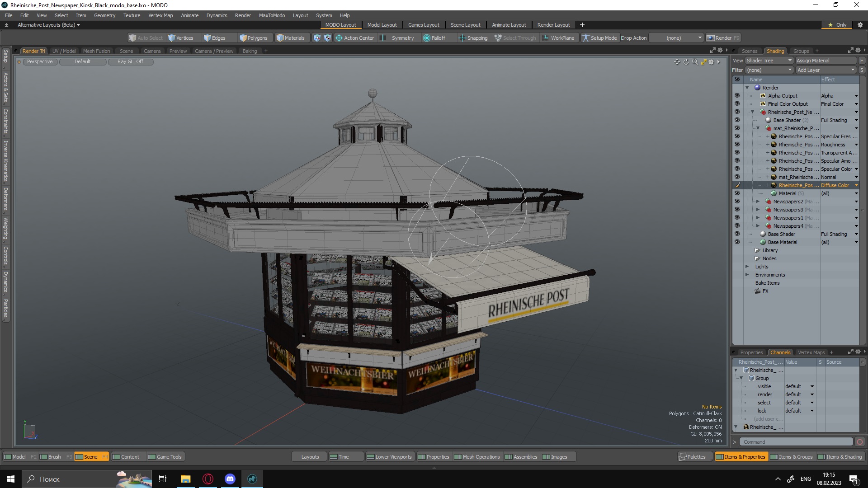The height and width of the screenshot is (488, 868).
Task: Toggle visibility of Newspapers4 material
Action: click(737, 226)
